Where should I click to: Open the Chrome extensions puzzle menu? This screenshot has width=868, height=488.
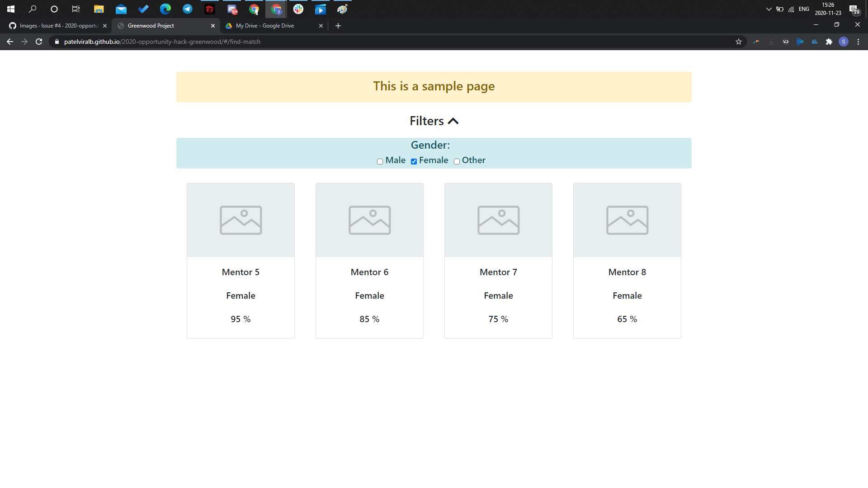[829, 42]
